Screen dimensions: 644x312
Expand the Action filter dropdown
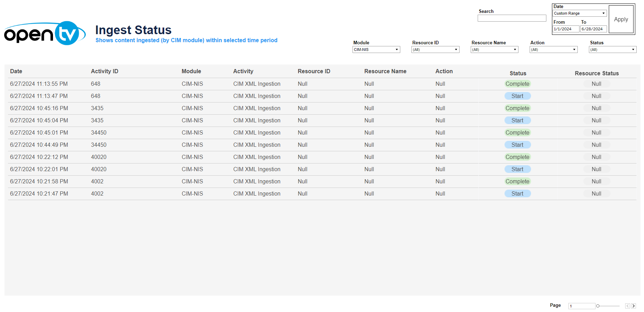[x=553, y=50]
